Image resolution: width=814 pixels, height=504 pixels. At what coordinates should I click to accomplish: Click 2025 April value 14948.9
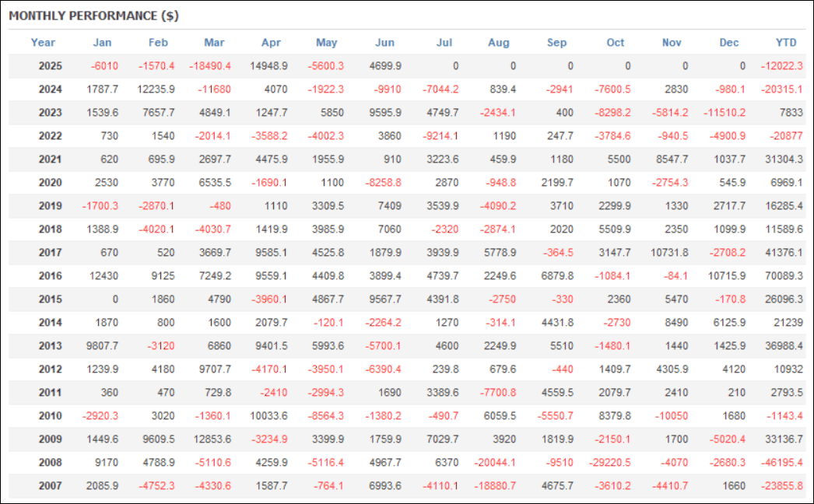coord(268,66)
